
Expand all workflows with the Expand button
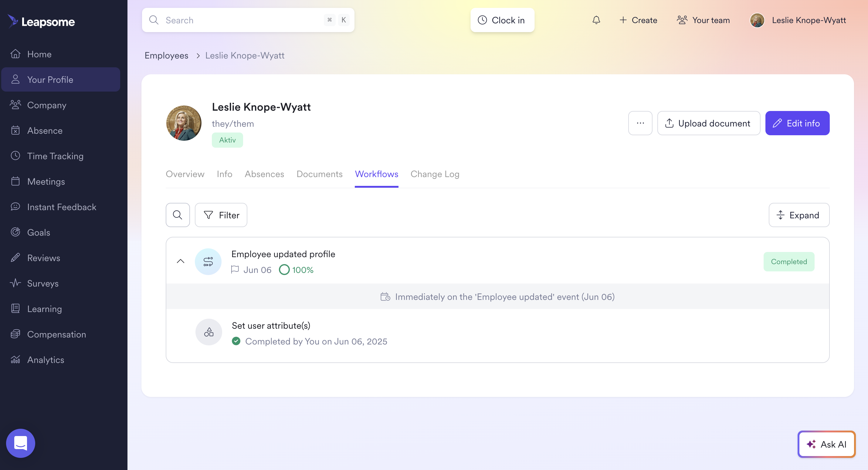click(798, 215)
